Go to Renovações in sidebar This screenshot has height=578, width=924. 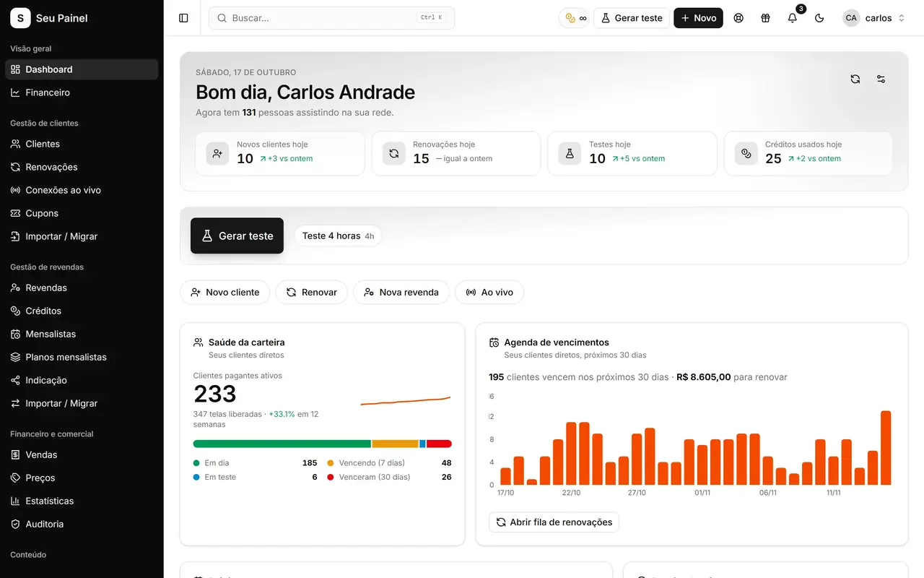82,167
